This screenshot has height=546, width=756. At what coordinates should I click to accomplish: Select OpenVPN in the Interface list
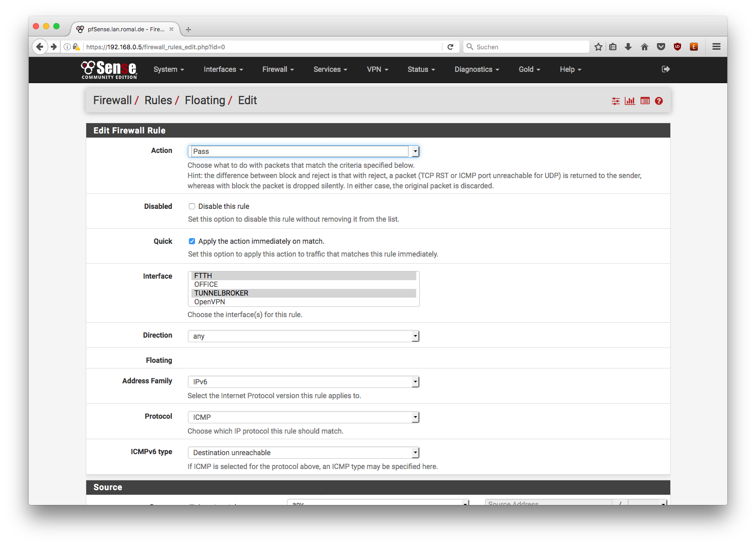[x=209, y=302]
